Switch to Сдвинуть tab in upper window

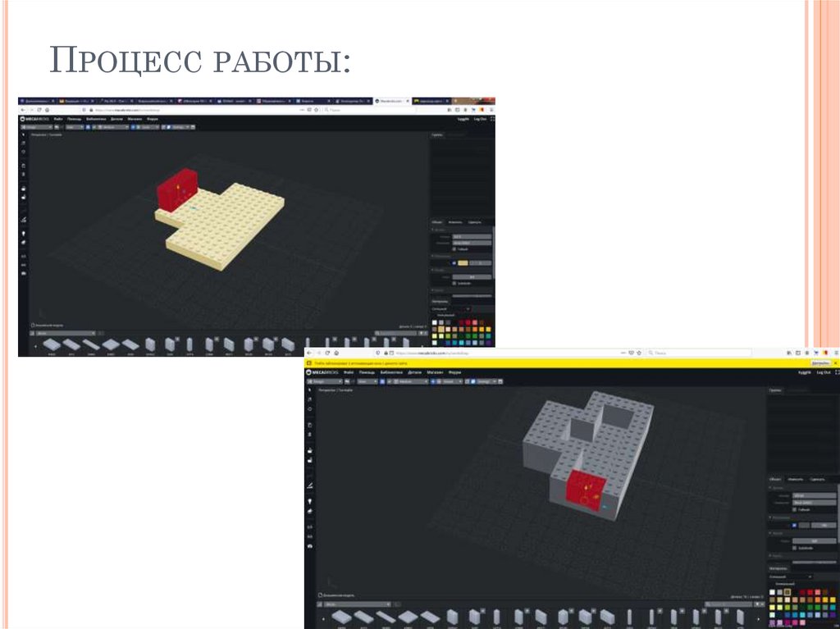click(x=475, y=221)
